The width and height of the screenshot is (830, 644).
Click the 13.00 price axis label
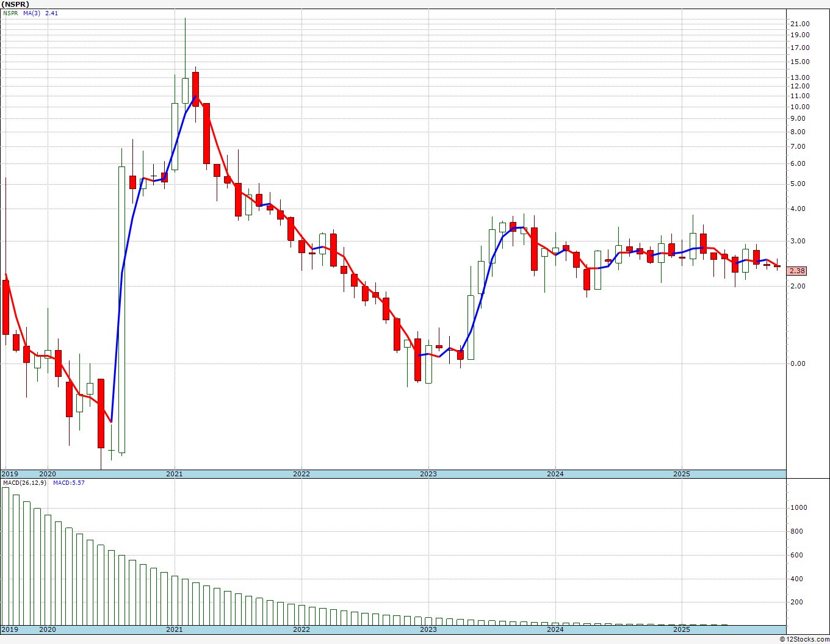(800, 77)
